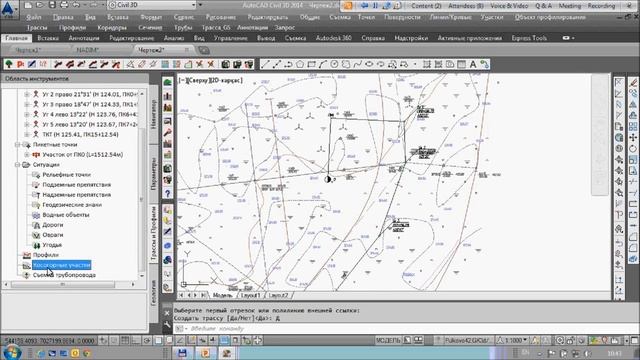Image resolution: width=640 pixels, height=360 pixels.
Task: Click the AutoCAD application logo button
Action: tap(9, 9)
